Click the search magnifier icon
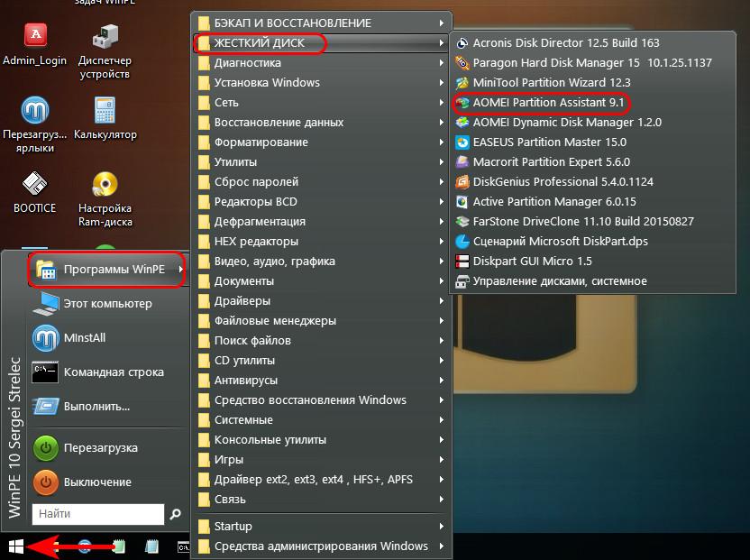This screenshot has height=560, width=750. 175,514
